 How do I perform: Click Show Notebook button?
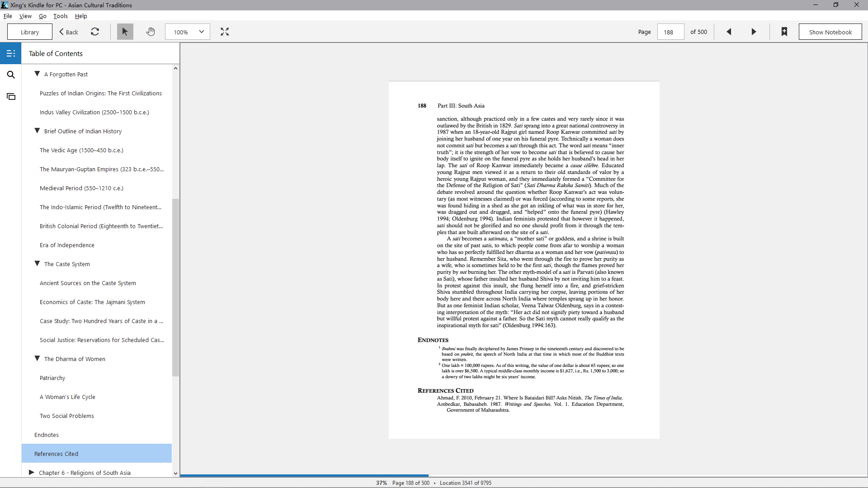[830, 32]
